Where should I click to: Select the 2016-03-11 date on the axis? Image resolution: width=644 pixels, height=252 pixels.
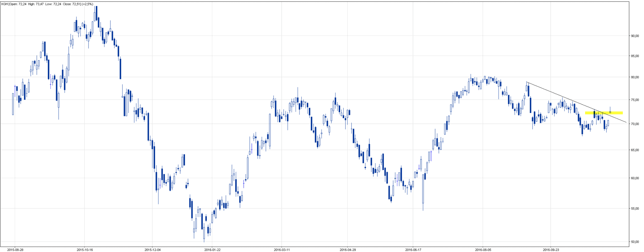[282, 249]
